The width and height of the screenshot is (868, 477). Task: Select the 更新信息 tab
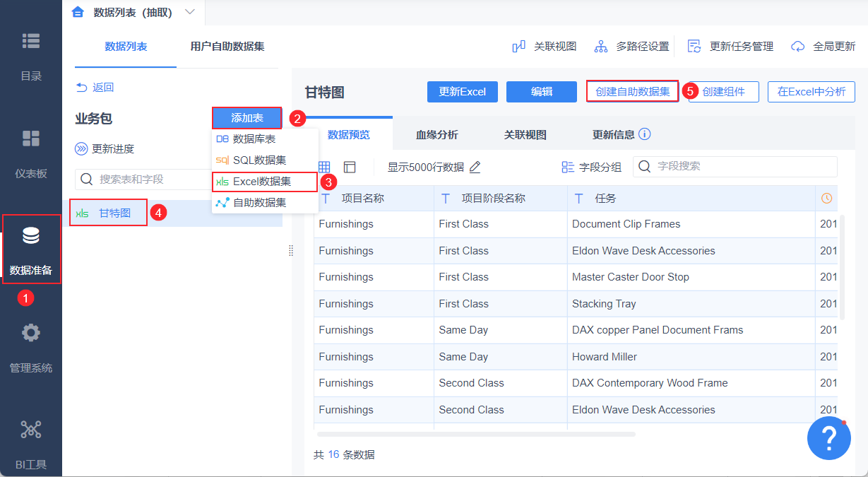pyautogui.click(x=621, y=135)
